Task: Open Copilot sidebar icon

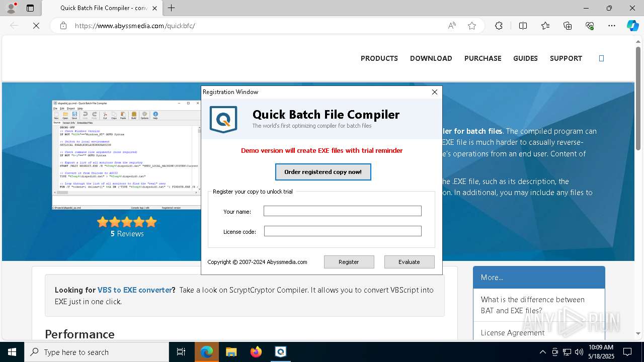Action: click(x=632, y=26)
